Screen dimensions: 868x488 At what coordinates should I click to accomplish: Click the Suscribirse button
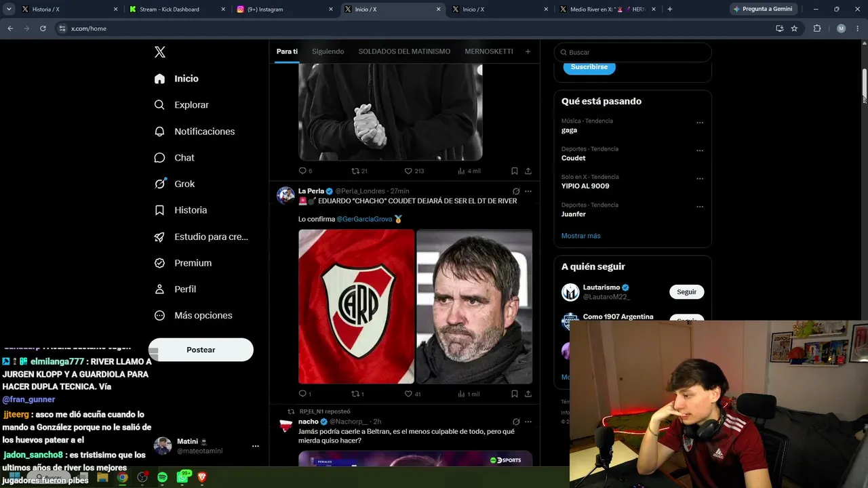click(x=589, y=67)
